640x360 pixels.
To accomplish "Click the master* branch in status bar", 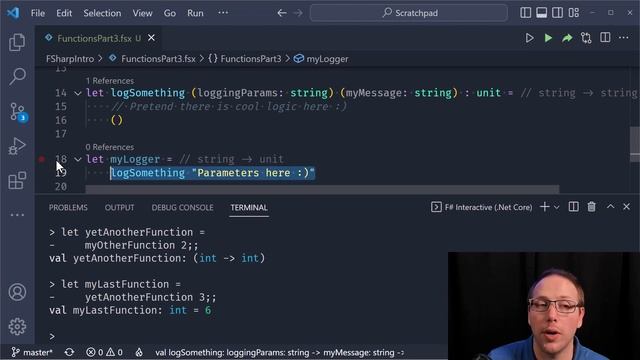I will click(32, 352).
